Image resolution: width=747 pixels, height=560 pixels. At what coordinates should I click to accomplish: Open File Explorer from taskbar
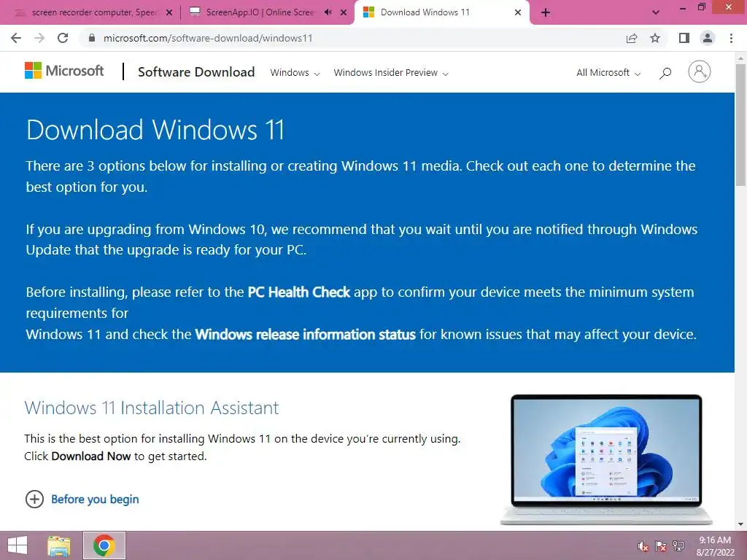[59, 545]
